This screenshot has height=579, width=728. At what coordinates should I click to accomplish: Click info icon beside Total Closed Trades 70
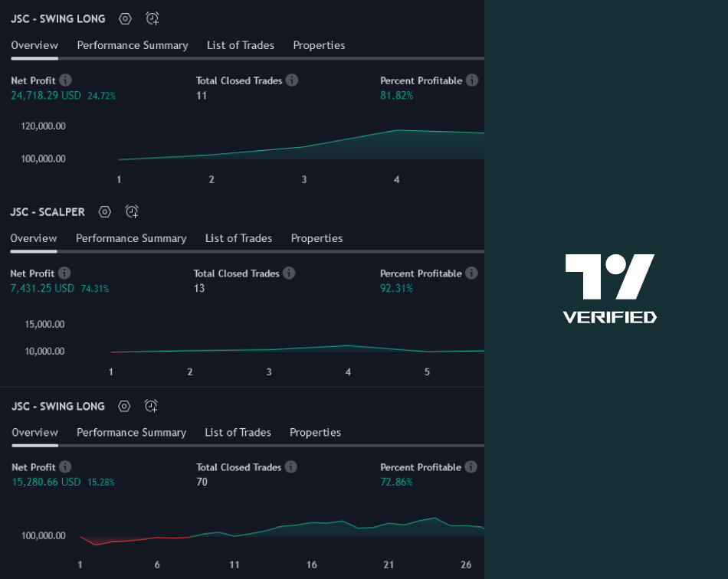pyautogui.click(x=291, y=467)
